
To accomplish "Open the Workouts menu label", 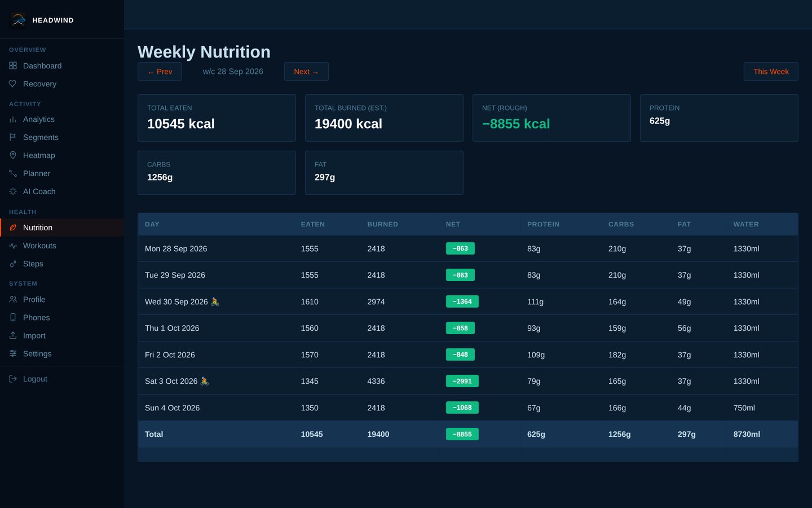I will [x=39, y=246].
